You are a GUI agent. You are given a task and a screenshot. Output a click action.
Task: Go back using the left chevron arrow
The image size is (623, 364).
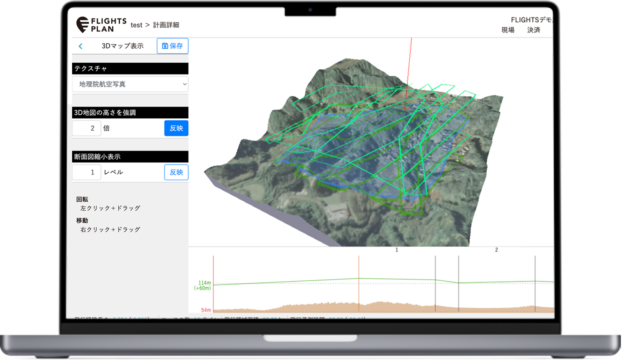(80, 46)
